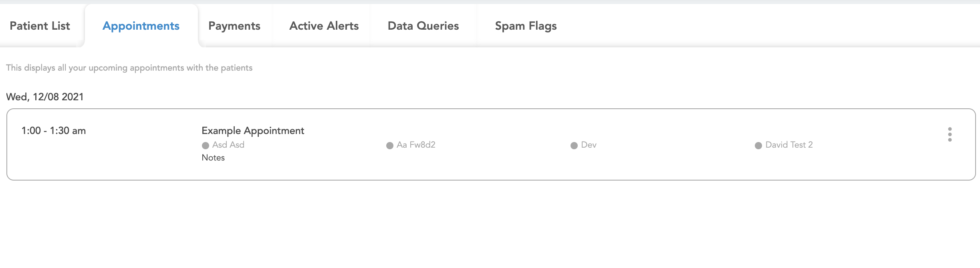Go to the Active Alerts tab
Image resolution: width=980 pixels, height=268 pixels.
[x=324, y=26]
